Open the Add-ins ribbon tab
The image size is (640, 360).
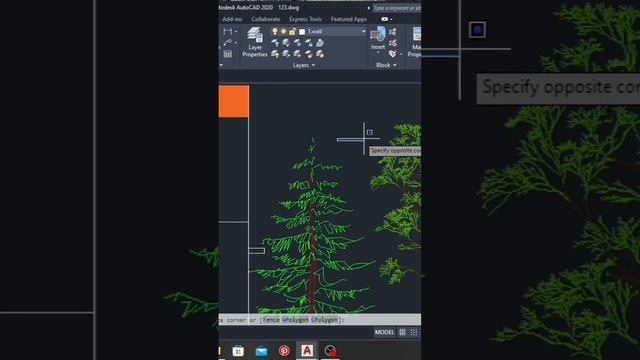[x=232, y=19]
